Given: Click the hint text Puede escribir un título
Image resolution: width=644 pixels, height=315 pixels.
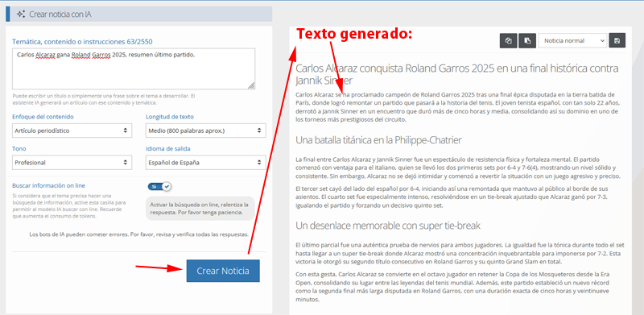Looking at the screenshot, I should 104,99.
